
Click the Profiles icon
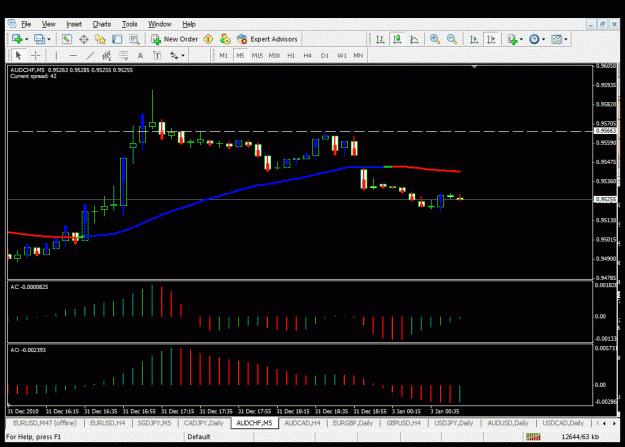coord(39,39)
